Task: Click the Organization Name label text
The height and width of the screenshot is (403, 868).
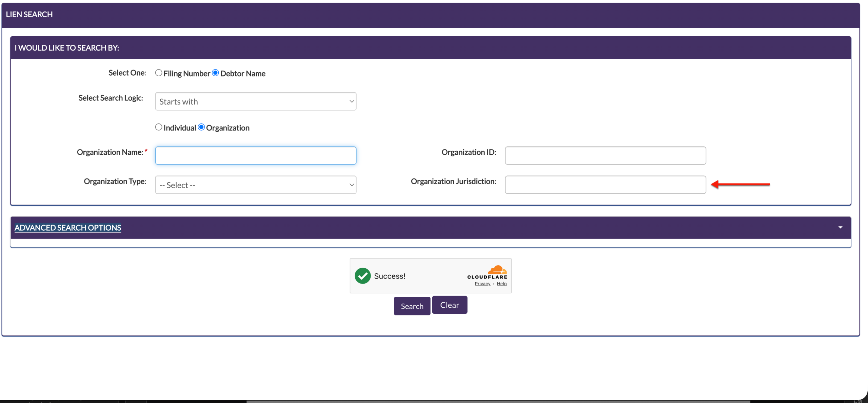Action: tap(110, 152)
